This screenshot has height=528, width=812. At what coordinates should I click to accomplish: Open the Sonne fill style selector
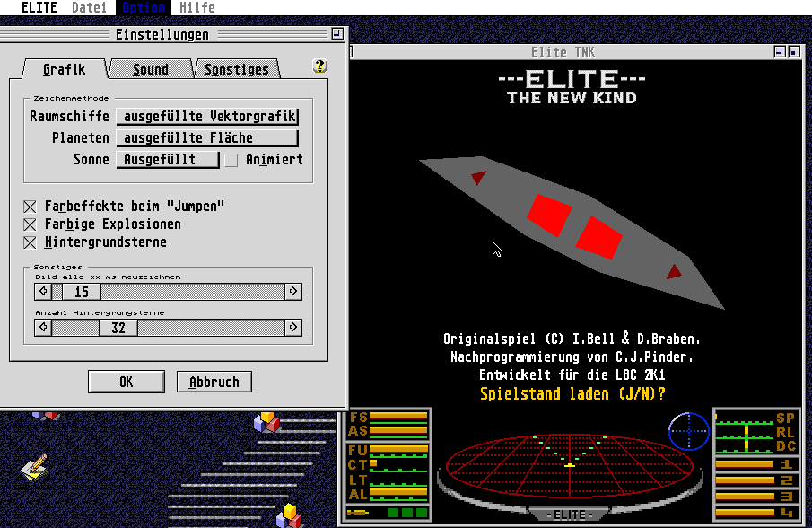pos(168,160)
